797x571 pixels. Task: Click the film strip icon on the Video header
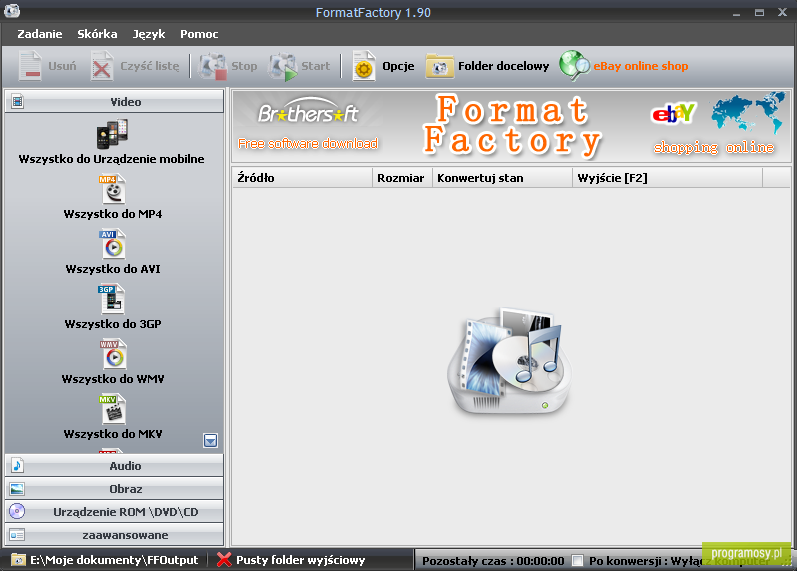tap(17, 101)
